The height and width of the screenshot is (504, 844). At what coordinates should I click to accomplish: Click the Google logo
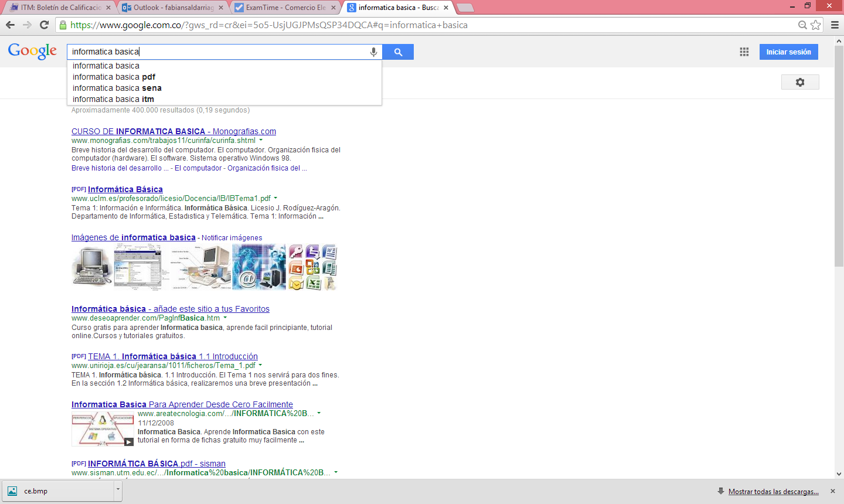click(x=32, y=52)
